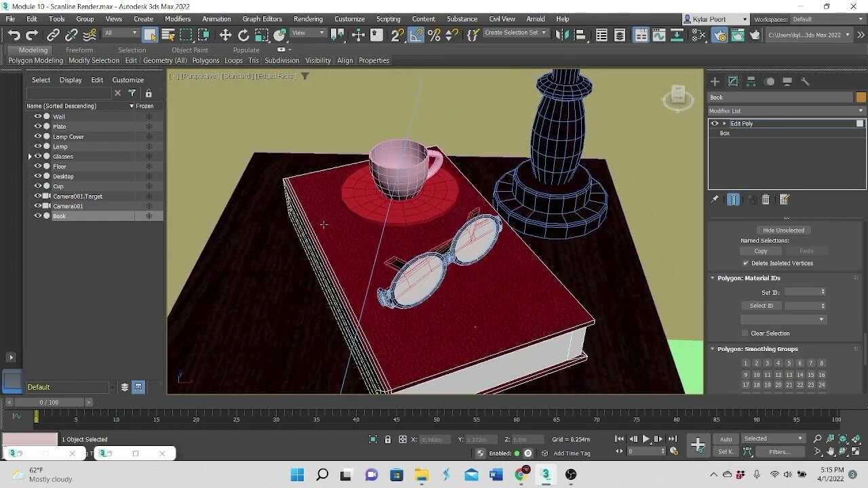The image size is (868, 488).
Task: Remove modifier using the trash icon
Action: point(766,199)
